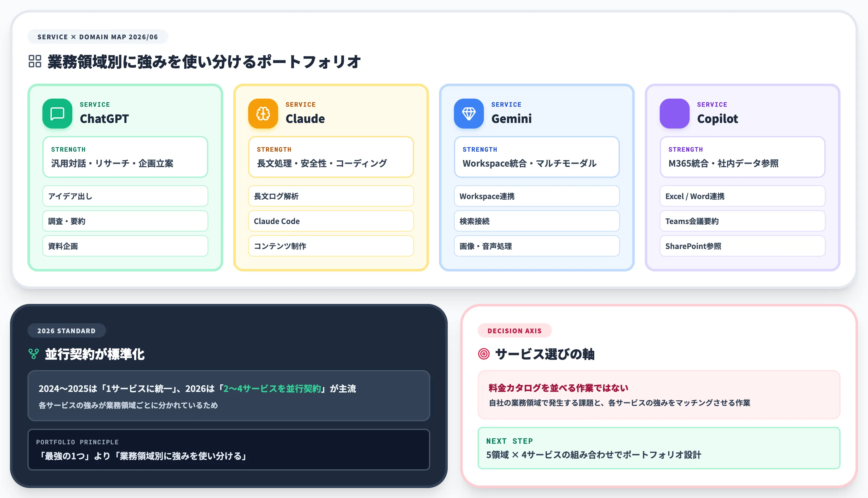Click the Workspace連携 item under Gemini
This screenshot has width=868, height=498.
pos(537,196)
